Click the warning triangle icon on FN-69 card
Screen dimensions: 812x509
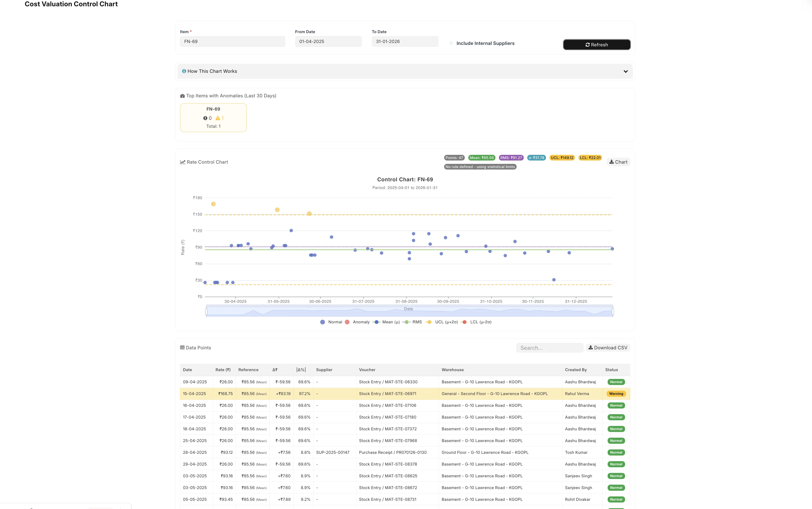pos(218,118)
